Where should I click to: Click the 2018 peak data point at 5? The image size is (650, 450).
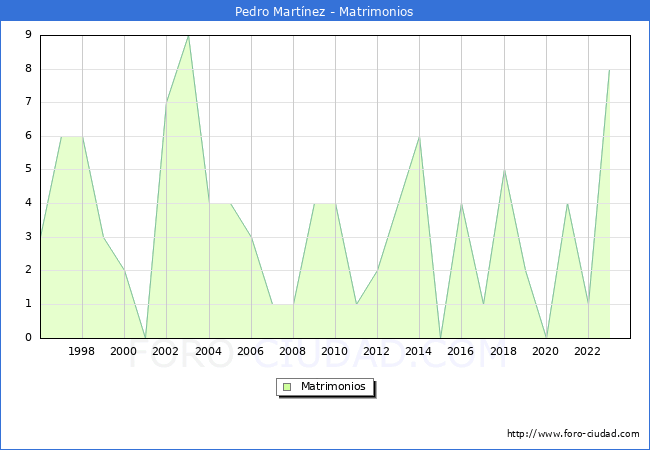504,170
